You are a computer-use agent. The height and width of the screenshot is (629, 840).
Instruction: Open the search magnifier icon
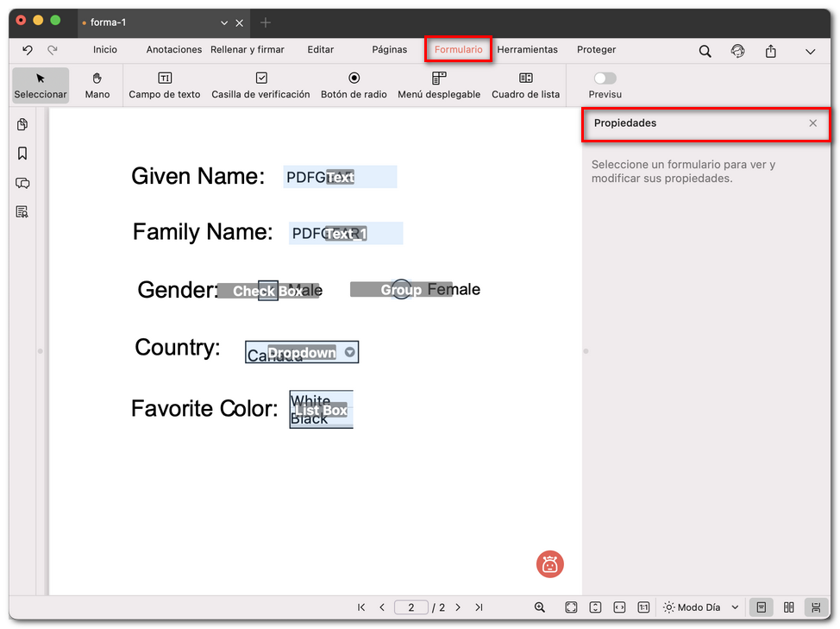click(705, 51)
